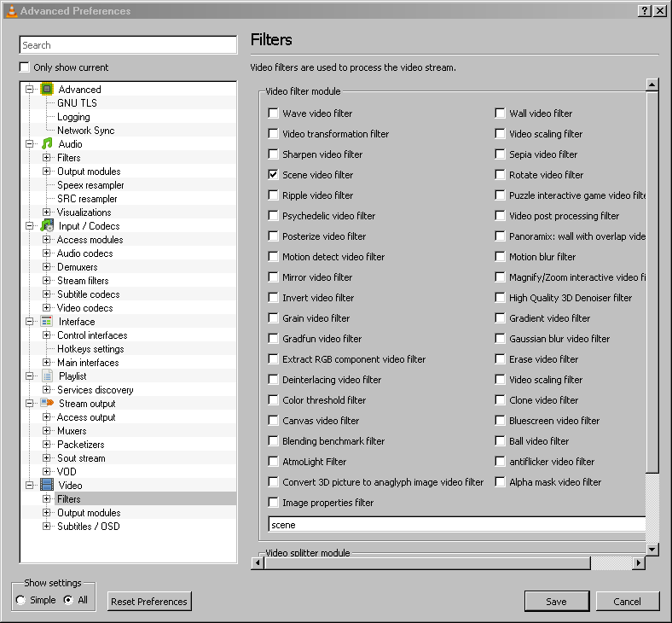Expand Subtitles / OSD node
This screenshot has width=672, height=623.
click(x=46, y=526)
